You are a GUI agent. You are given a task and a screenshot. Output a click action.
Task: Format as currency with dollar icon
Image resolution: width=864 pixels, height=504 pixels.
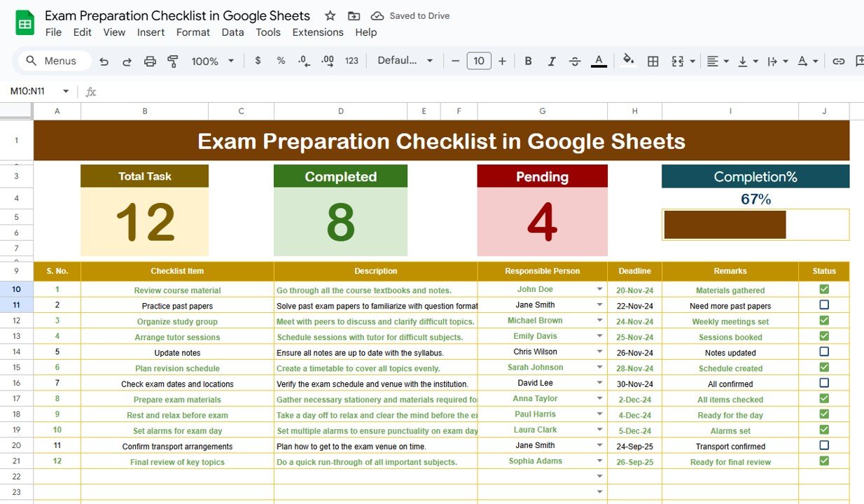(x=258, y=61)
